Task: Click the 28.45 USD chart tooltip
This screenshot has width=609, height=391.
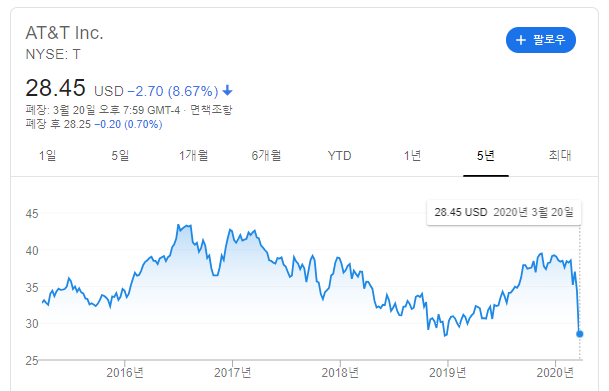Action: tap(504, 212)
